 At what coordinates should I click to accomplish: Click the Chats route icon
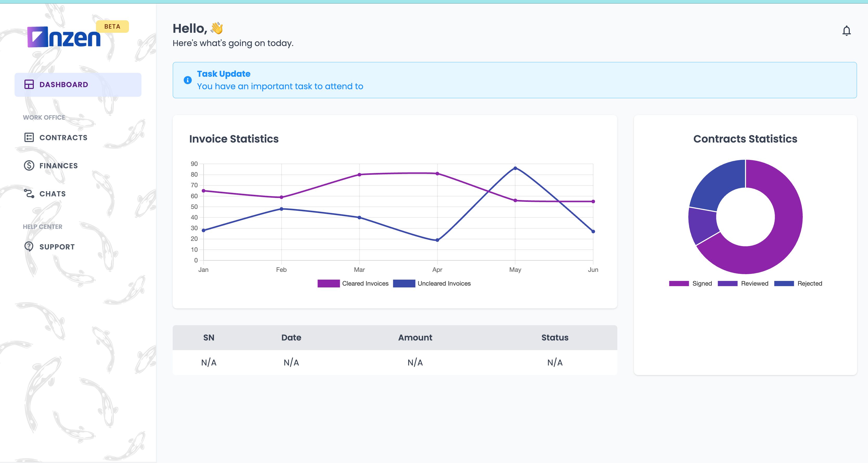(29, 194)
